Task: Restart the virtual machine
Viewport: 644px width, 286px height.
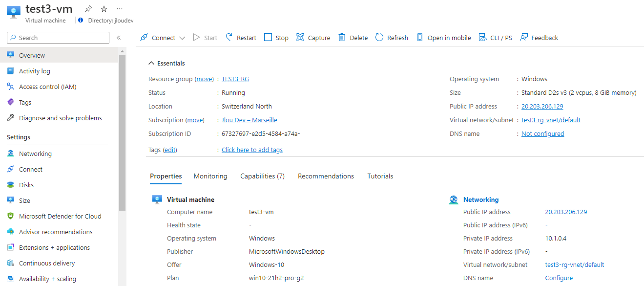Action: tap(241, 38)
